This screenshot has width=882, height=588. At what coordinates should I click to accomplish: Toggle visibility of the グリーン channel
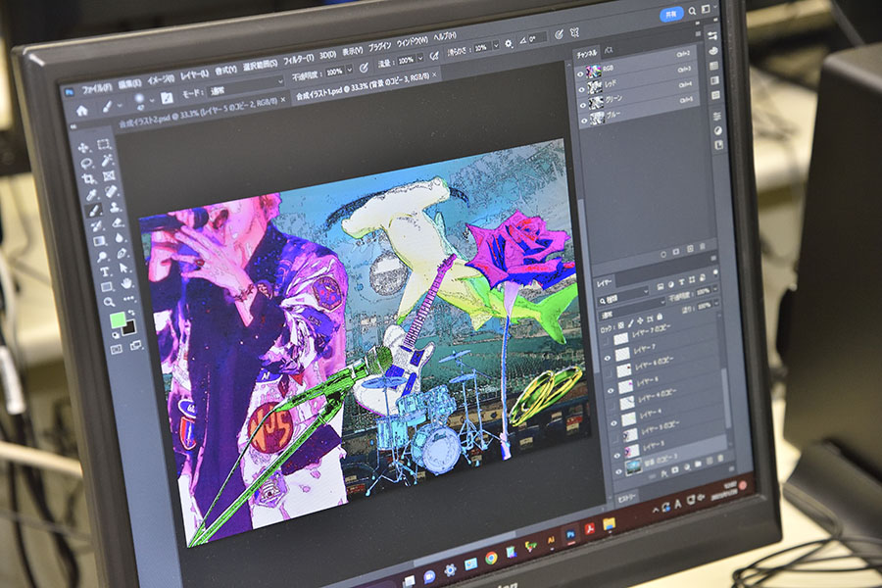click(x=583, y=105)
